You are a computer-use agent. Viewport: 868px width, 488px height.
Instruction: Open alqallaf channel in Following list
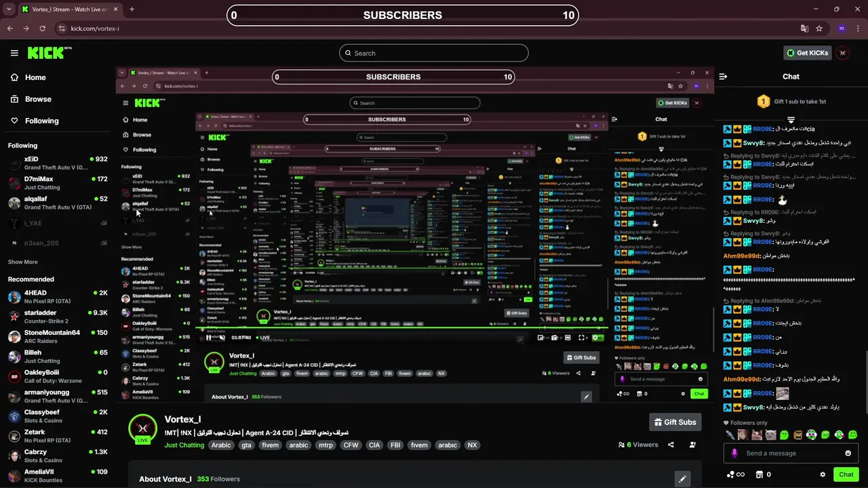click(58, 203)
